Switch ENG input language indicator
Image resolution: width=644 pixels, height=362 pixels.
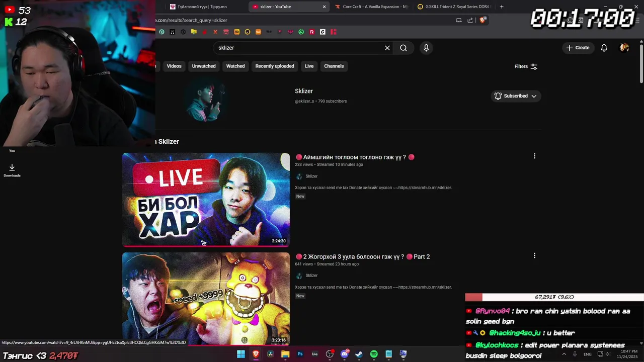click(588, 354)
